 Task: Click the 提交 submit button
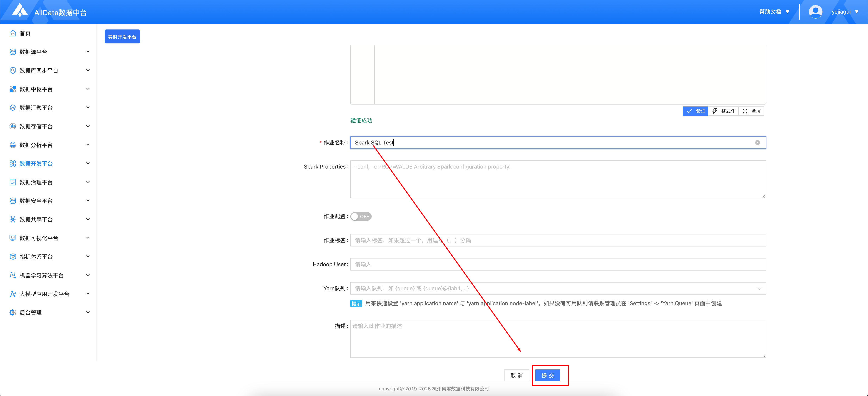pyautogui.click(x=548, y=375)
